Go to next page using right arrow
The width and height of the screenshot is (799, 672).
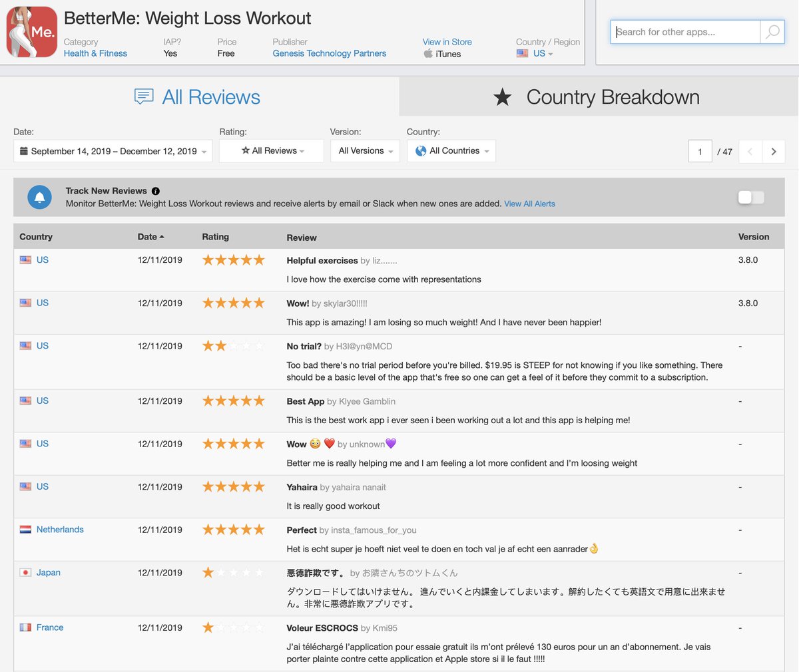coord(773,152)
